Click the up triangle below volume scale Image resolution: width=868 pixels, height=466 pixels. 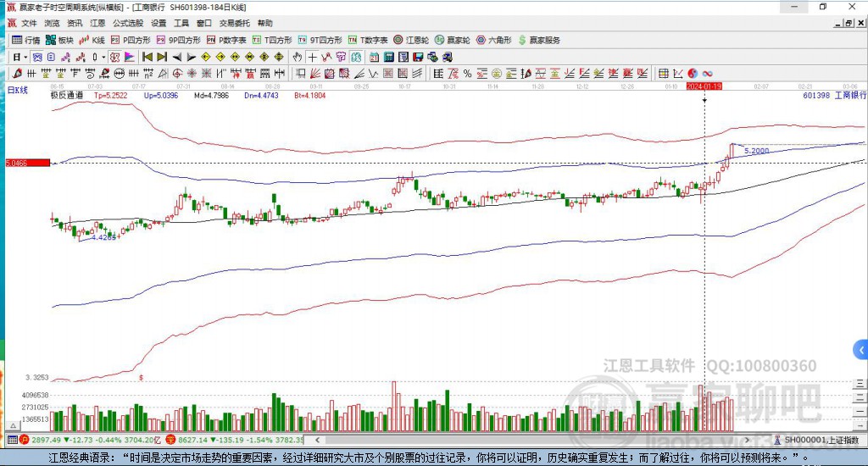click(14, 425)
